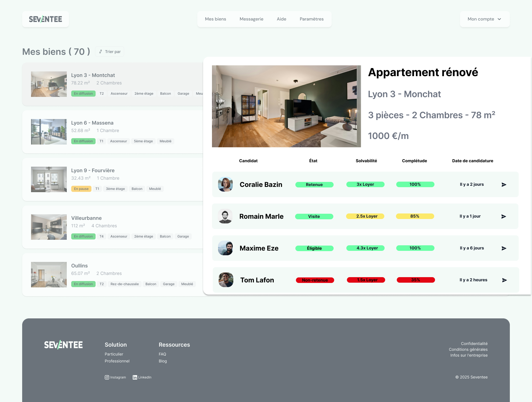Select the Lyon 6 - Massena property thumbnail

49,132
